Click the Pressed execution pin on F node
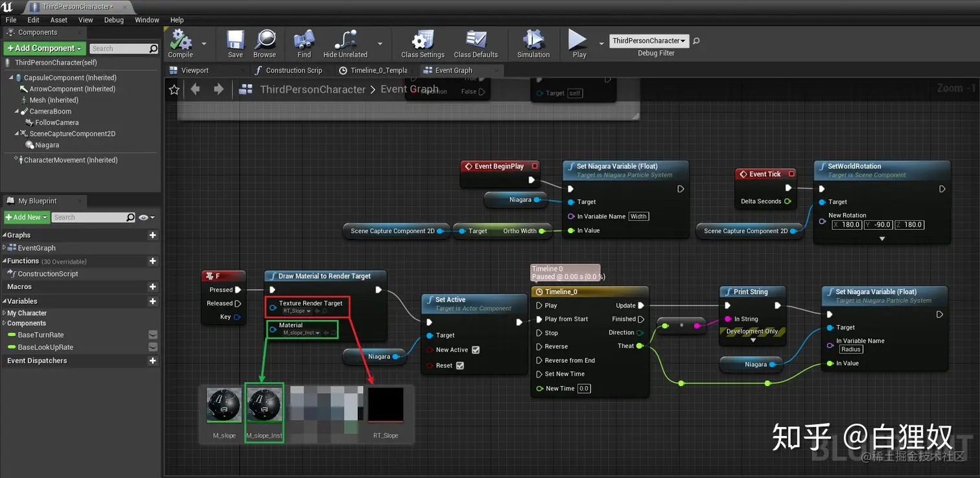The image size is (980, 478). (238, 290)
